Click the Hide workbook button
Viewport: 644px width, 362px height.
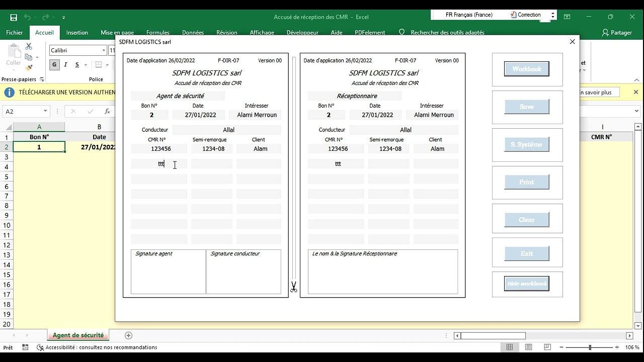click(527, 284)
